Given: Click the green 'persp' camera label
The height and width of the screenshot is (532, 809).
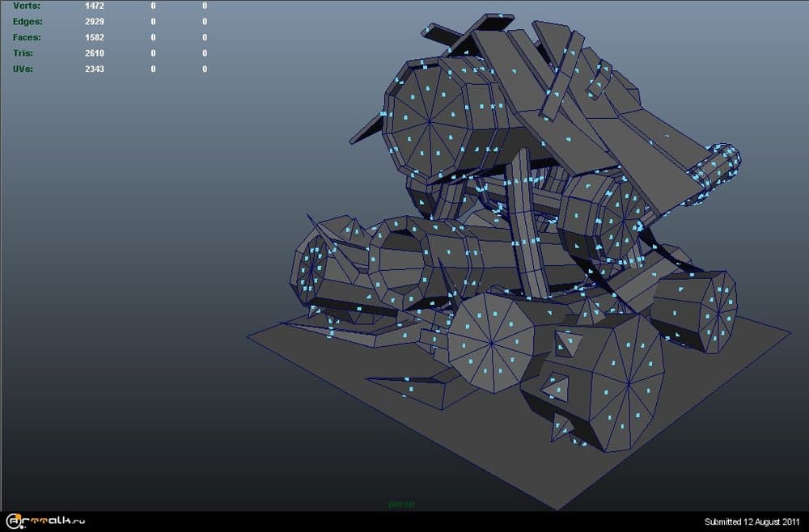Looking at the screenshot, I should coord(400,505).
